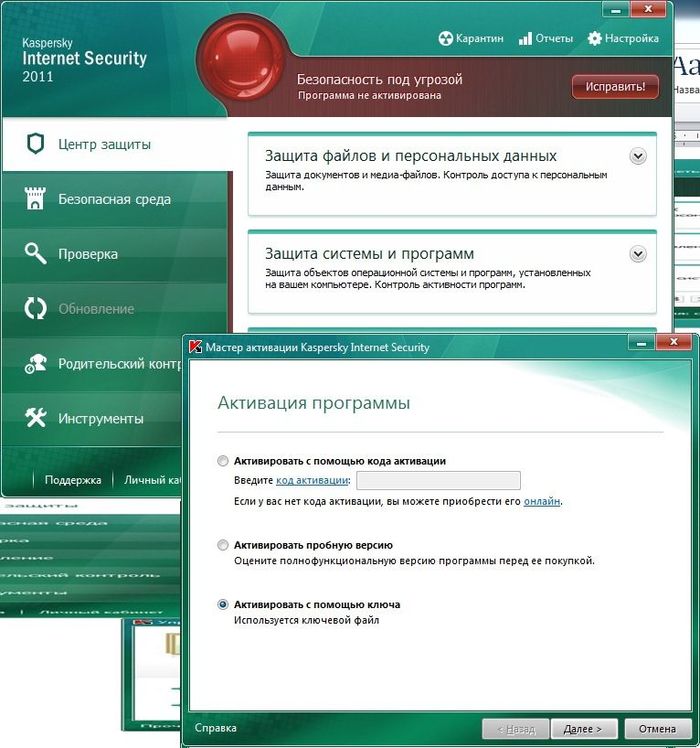Click the wrench icon for Инструменты

pyautogui.click(x=35, y=418)
